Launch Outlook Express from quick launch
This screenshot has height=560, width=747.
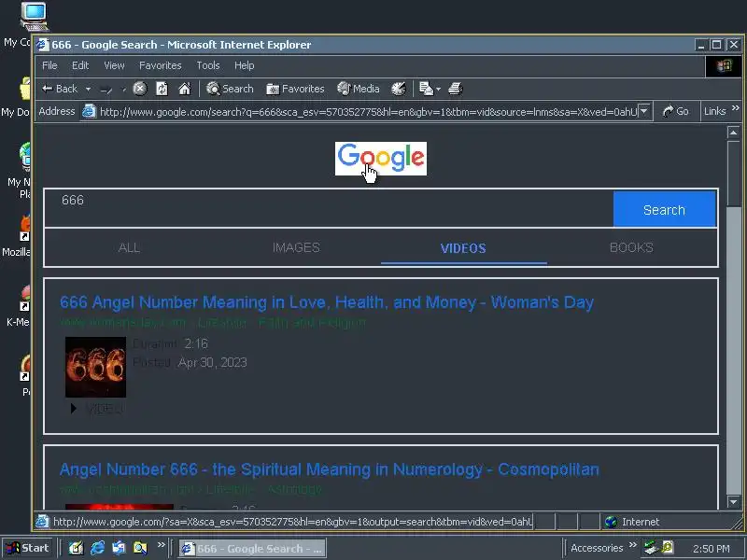tap(119, 548)
